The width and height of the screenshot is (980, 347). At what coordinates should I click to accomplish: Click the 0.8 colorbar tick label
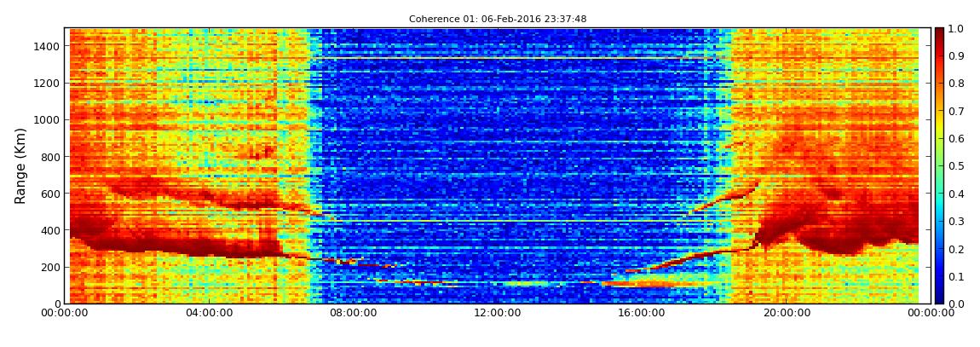tap(957, 84)
